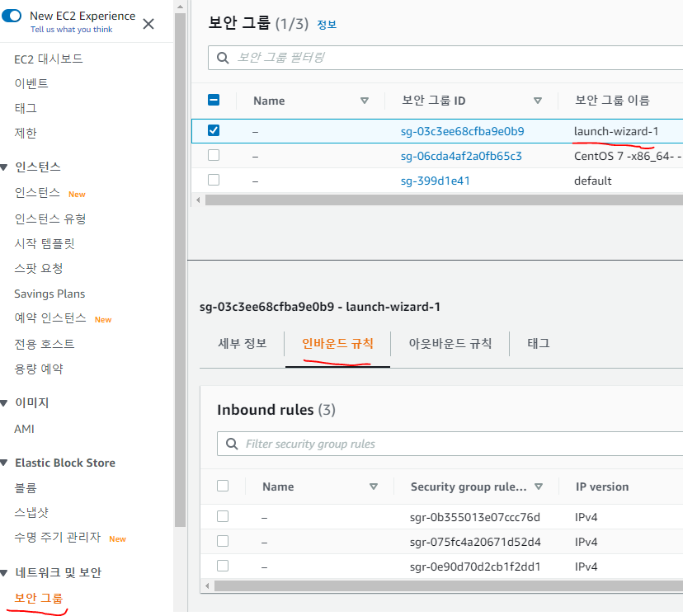This screenshot has height=616, width=683.
Task: Click the sidebar scrollbar up arrow
Action: (181, 7)
